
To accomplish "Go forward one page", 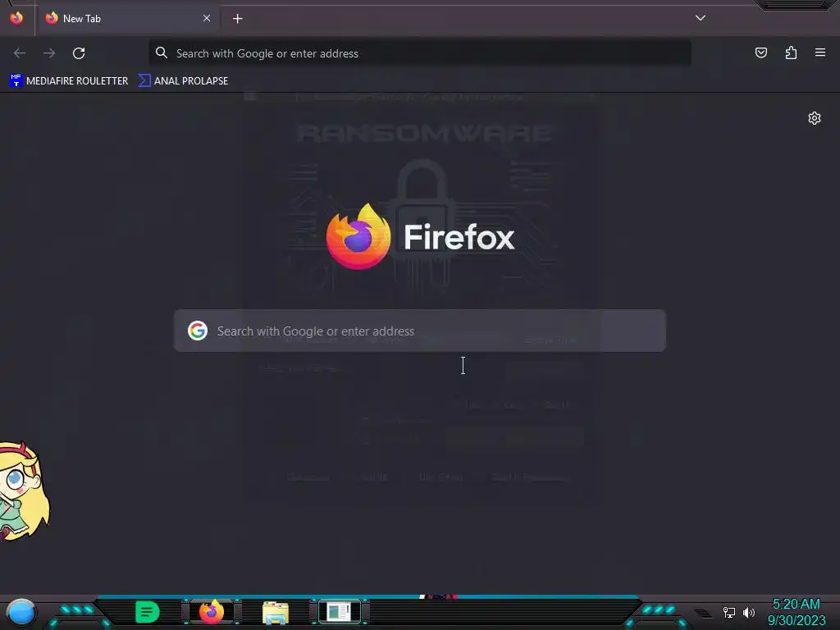I will pos(49,53).
